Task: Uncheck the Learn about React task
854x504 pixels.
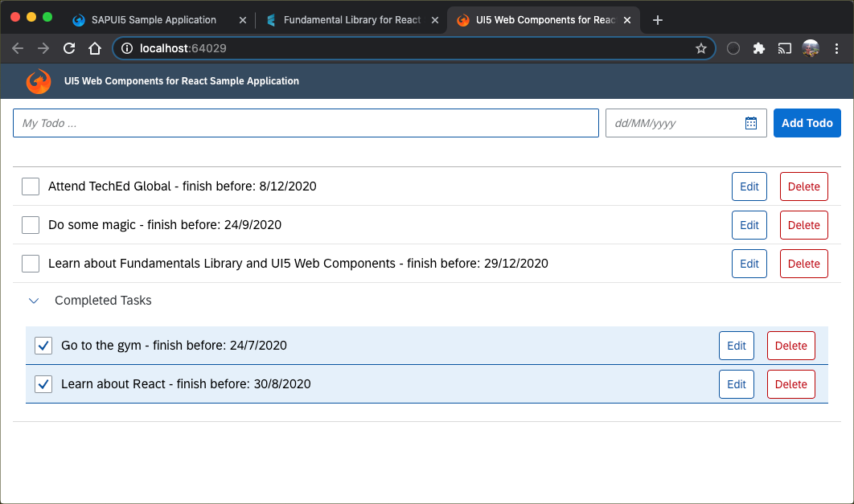Action: (43, 384)
